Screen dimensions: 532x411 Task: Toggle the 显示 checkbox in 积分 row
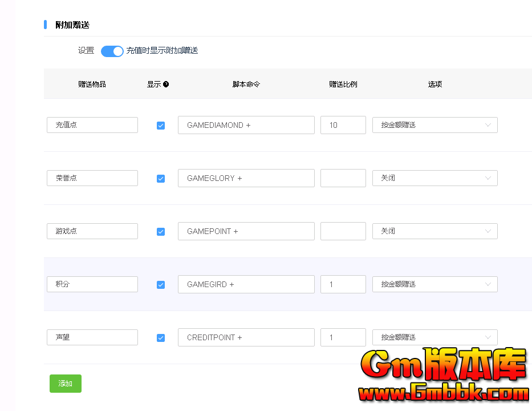(161, 285)
